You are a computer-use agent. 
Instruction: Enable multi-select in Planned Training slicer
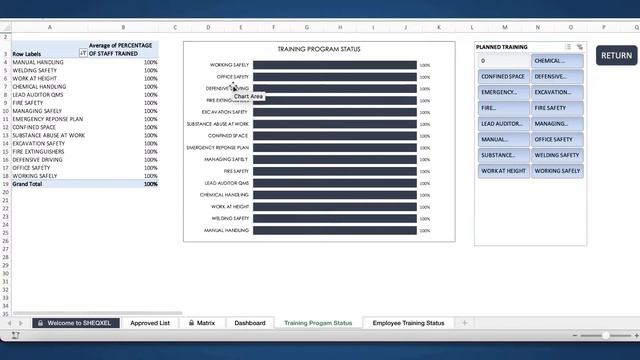(x=568, y=47)
